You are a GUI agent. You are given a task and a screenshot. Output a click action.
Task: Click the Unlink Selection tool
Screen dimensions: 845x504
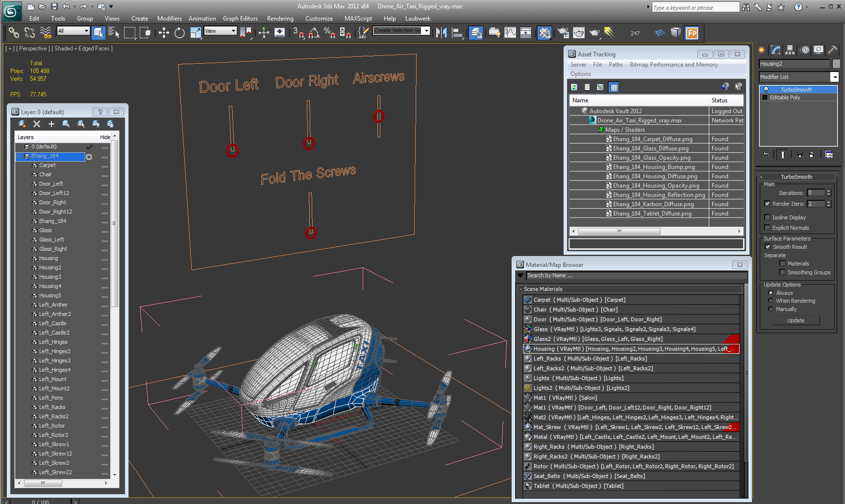29,33
